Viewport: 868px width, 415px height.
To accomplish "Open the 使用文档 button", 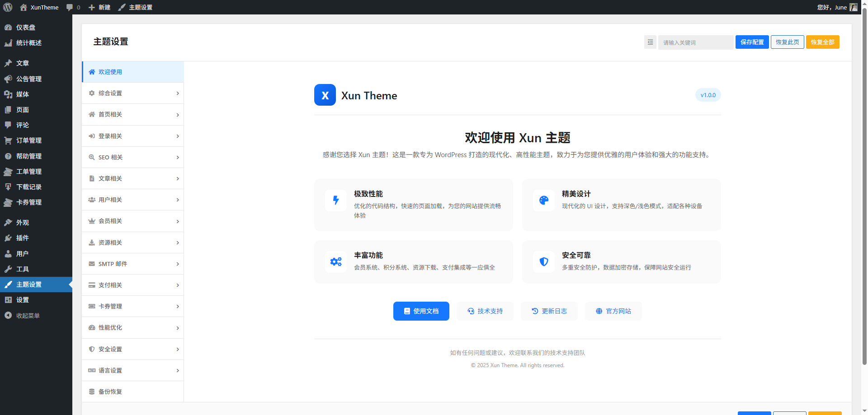I will [421, 311].
